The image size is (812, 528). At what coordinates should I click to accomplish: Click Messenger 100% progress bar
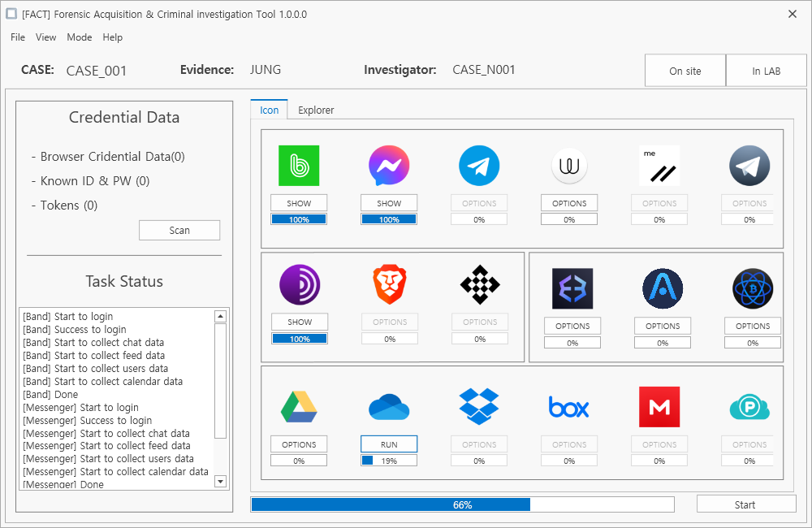pyautogui.click(x=389, y=219)
